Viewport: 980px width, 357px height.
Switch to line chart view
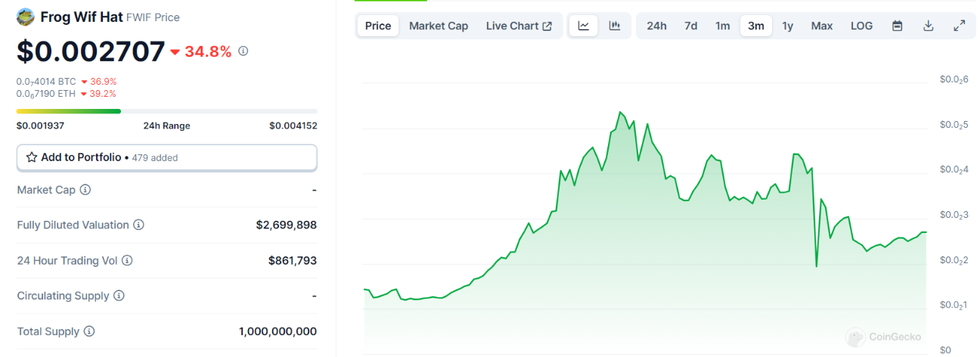[584, 26]
